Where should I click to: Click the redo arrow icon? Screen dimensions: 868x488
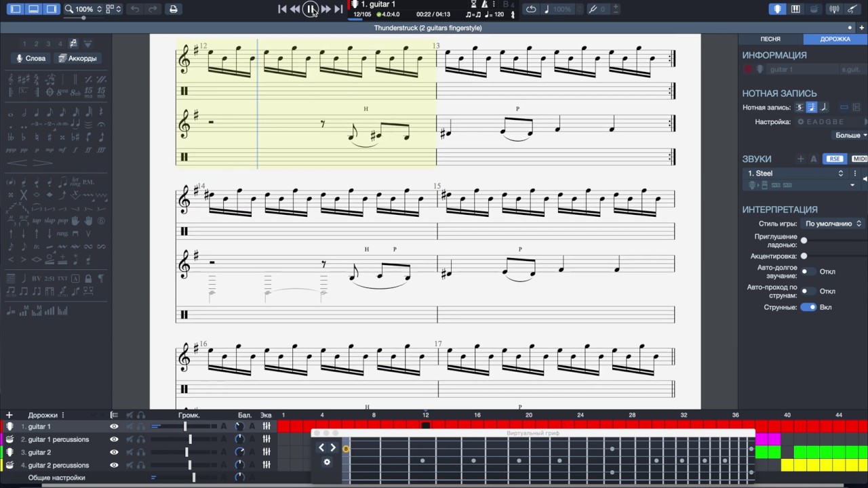(153, 9)
